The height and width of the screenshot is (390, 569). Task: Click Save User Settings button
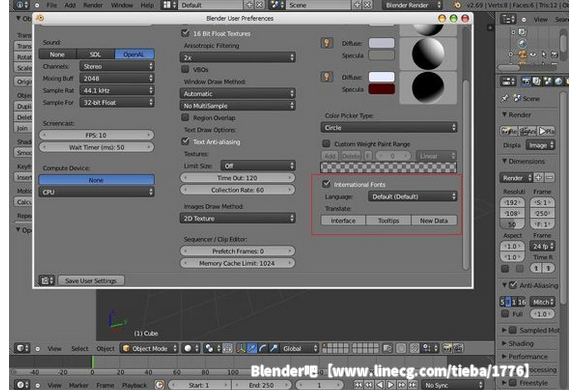pos(91,280)
